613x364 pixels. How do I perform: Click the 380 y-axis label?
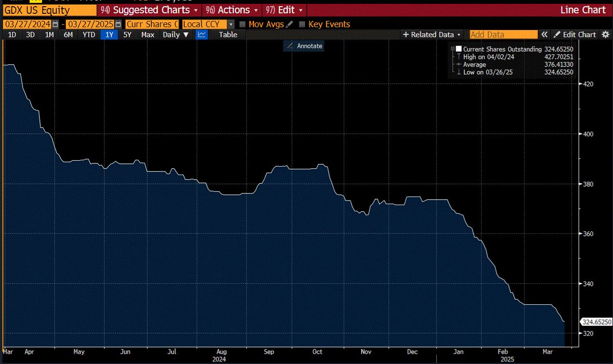pos(588,184)
